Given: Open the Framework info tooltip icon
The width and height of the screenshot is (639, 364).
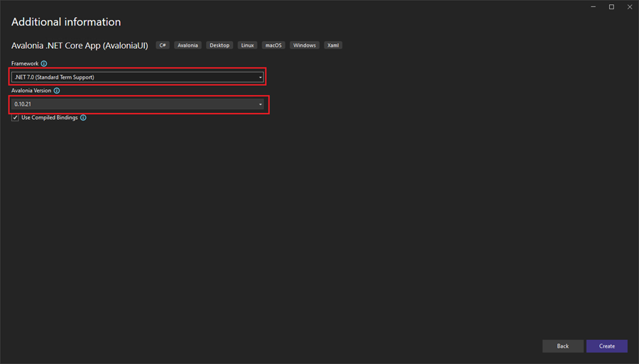Looking at the screenshot, I should (44, 64).
